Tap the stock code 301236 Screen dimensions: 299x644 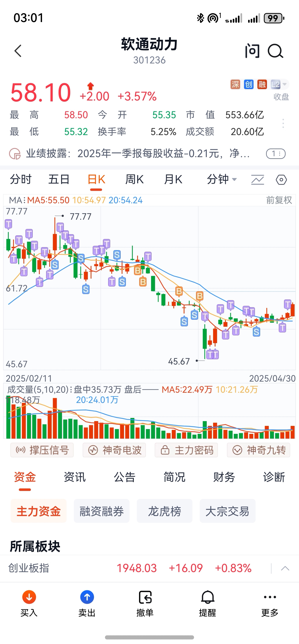tap(149, 60)
